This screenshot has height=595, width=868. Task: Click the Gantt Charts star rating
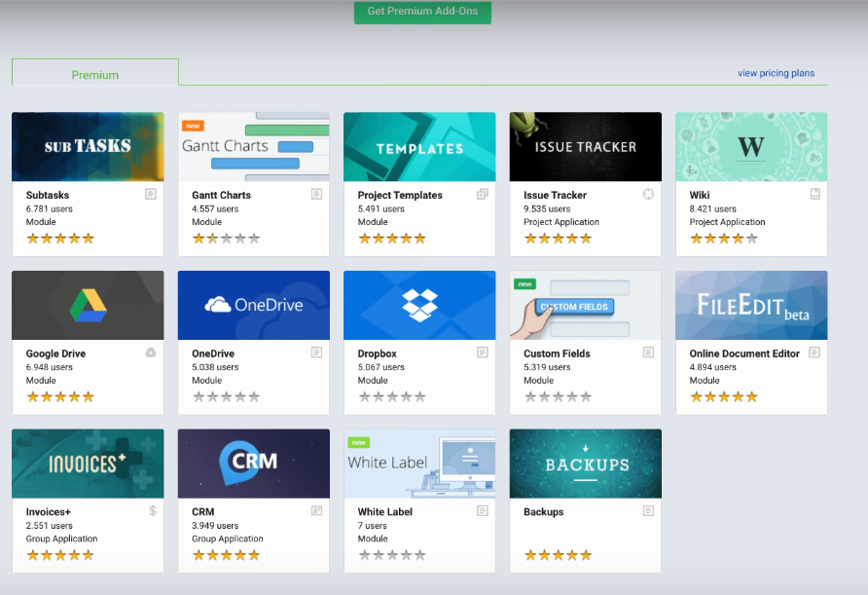(x=226, y=239)
